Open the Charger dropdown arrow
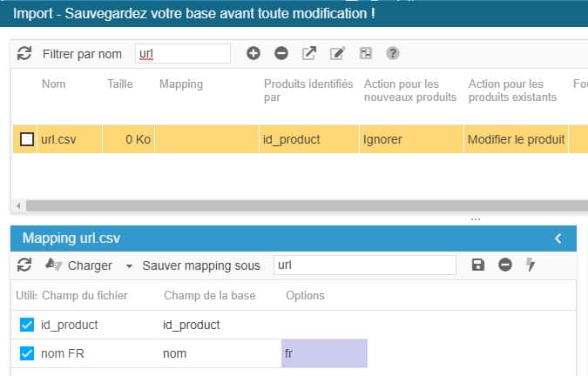The height and width of the screenshot is (376, 588). [x=129, y=265]
